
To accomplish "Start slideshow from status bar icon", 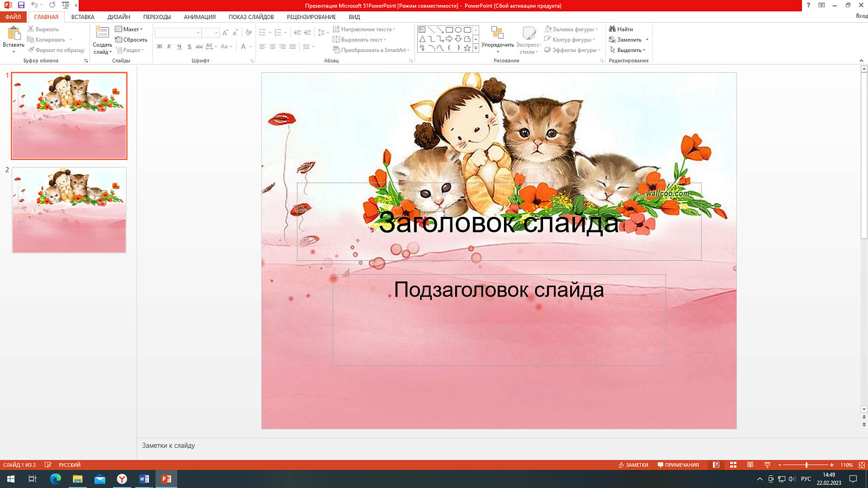I will point(767,465).
